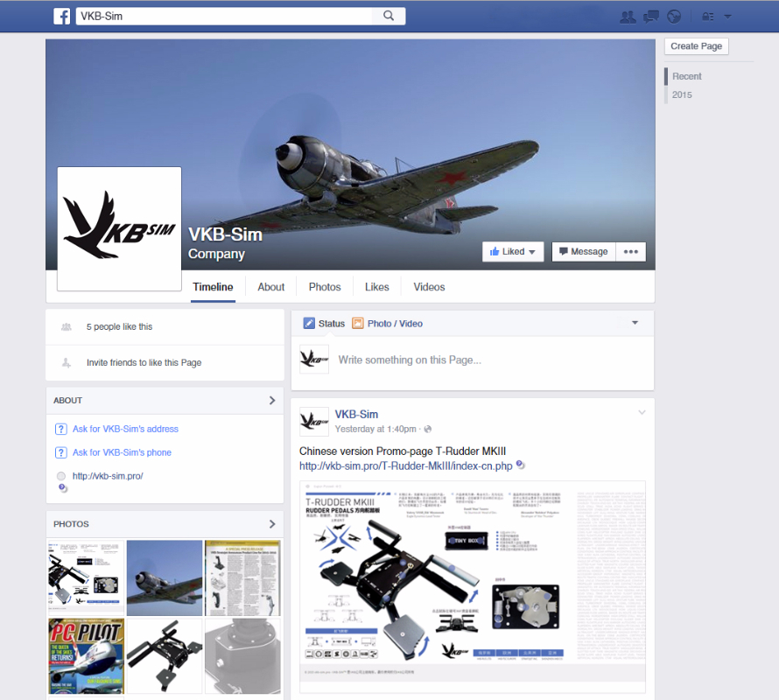Open the T-Rudder MKIII post image

click(x=473, y=586)
